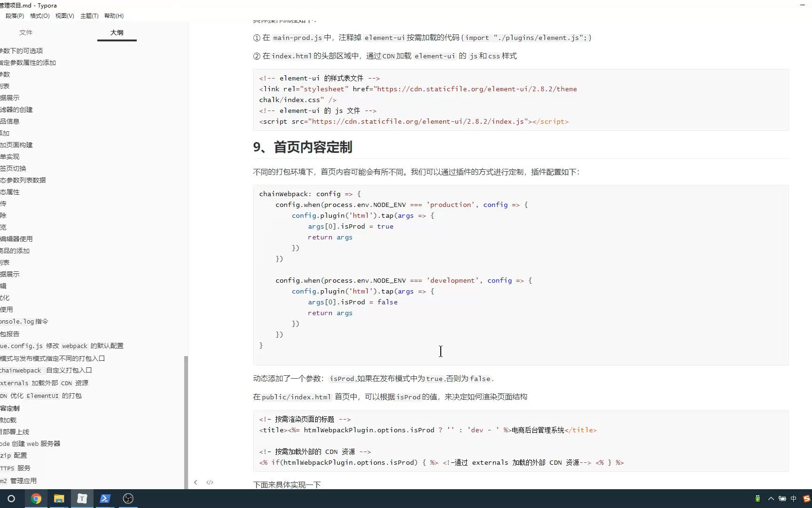
Task: Select outline item 部署上线
Action: (15, 432)
